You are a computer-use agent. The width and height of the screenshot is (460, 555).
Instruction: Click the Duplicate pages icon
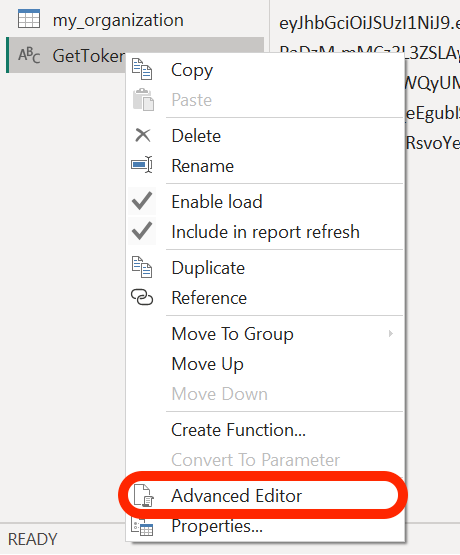(142, 267)
